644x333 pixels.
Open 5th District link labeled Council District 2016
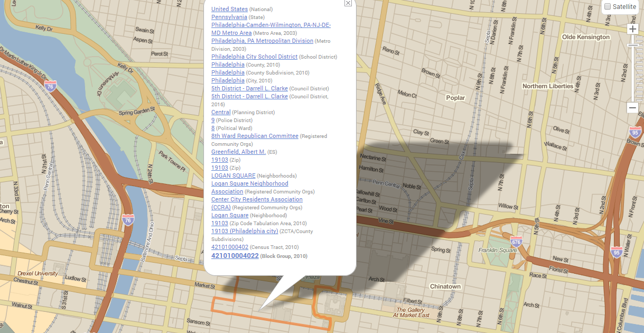tap(249, 96)
